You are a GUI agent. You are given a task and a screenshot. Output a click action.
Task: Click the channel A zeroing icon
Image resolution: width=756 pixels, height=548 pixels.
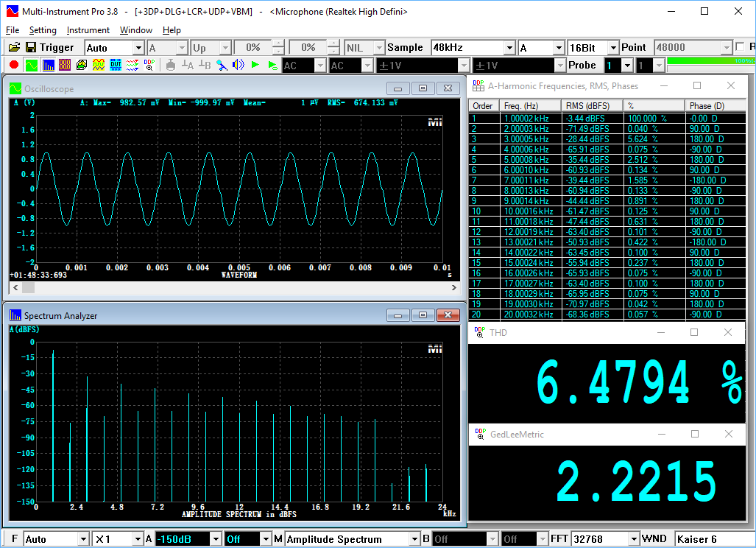coord(188,65)
